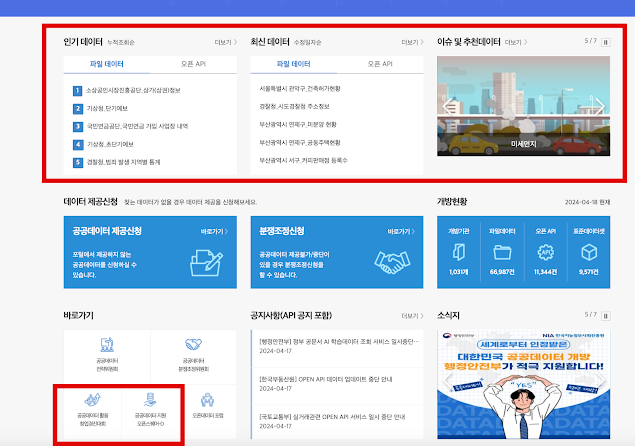Open 더보기 for 최신 데이터
The width and height of the screenshot is (635, 446).
point(412,42)
